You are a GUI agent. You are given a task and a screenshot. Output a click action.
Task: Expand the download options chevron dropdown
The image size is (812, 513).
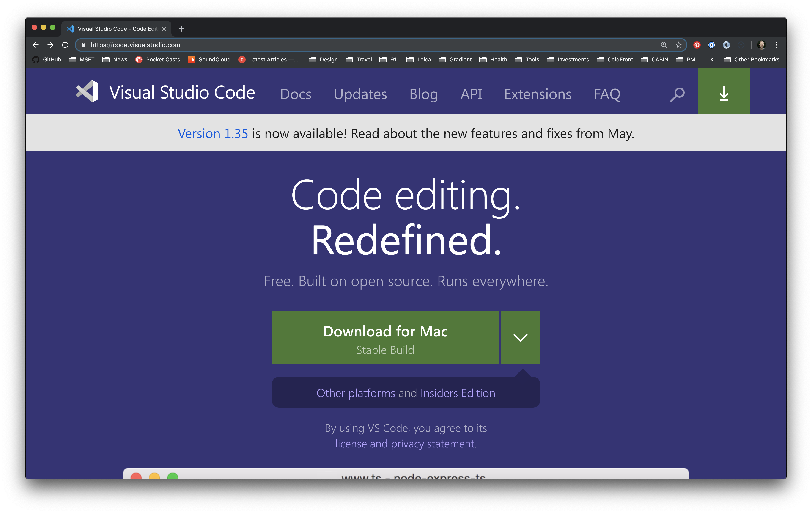click(x=520, y=338)
